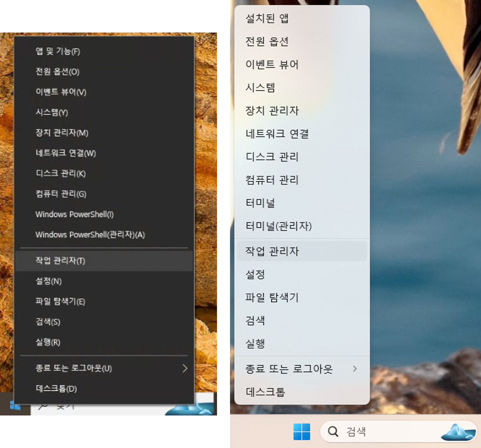Select 앱 및 기능(F) entry

tap(58, 51)
